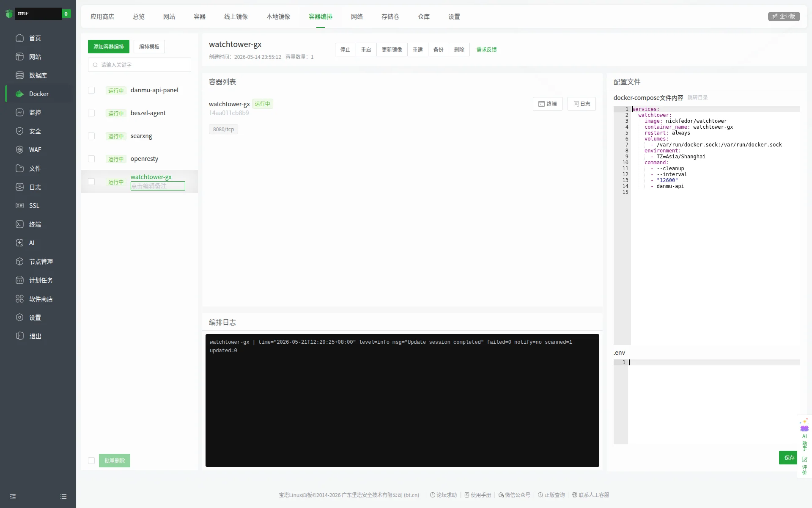This screenshot has width=812, height=508.
Task: Click the 停止 button
Action: click(x=346, y=50)
